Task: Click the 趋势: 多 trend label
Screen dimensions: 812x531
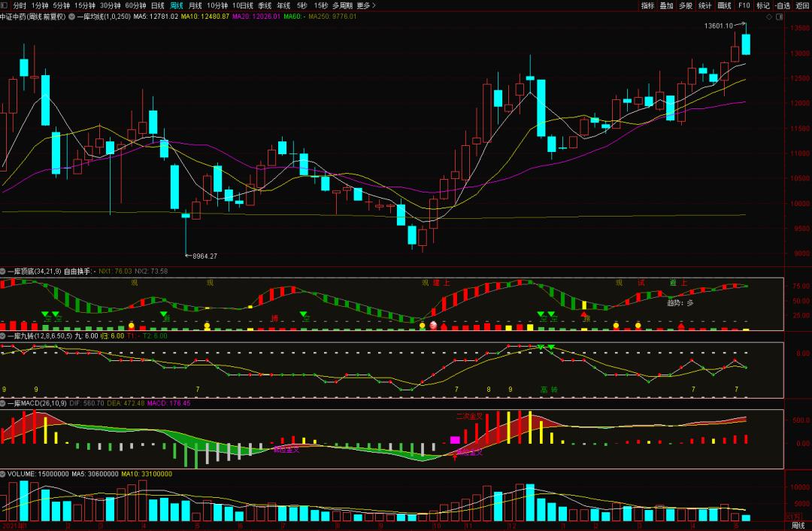Action: [680, 303]
